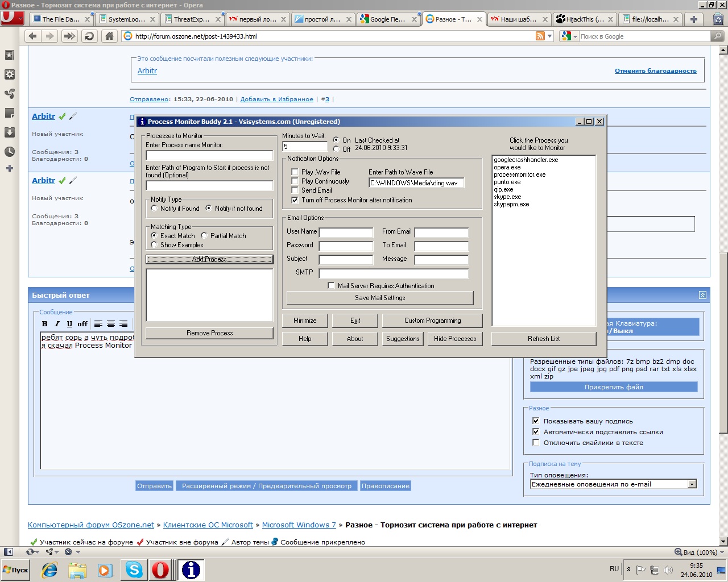The width and height of the screenshot is (728, 582).
Task: Enable the Play Continuously checkbox
Action: [x=295, y=181]
